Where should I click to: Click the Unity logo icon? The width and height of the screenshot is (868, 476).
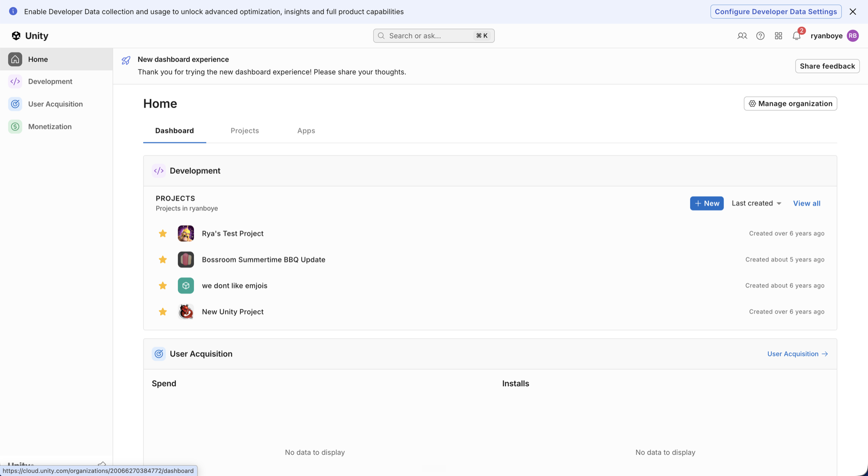click(16, 36)
